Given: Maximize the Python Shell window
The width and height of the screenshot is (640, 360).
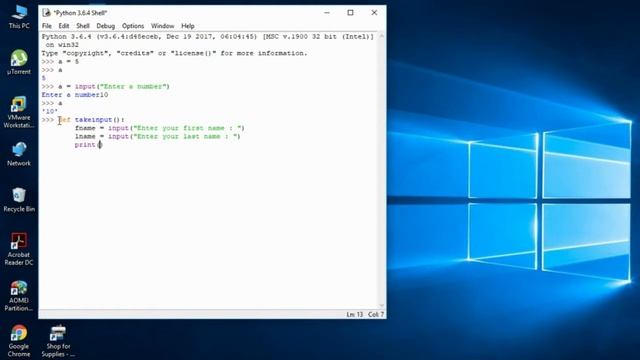Looking at the screenshot, I should [350, 13].
